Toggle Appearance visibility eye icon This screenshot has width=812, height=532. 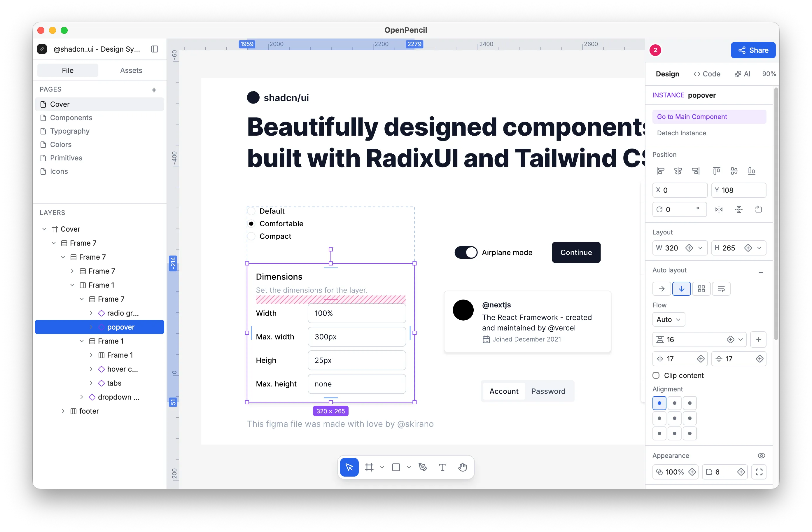click(x=761, y=456)
